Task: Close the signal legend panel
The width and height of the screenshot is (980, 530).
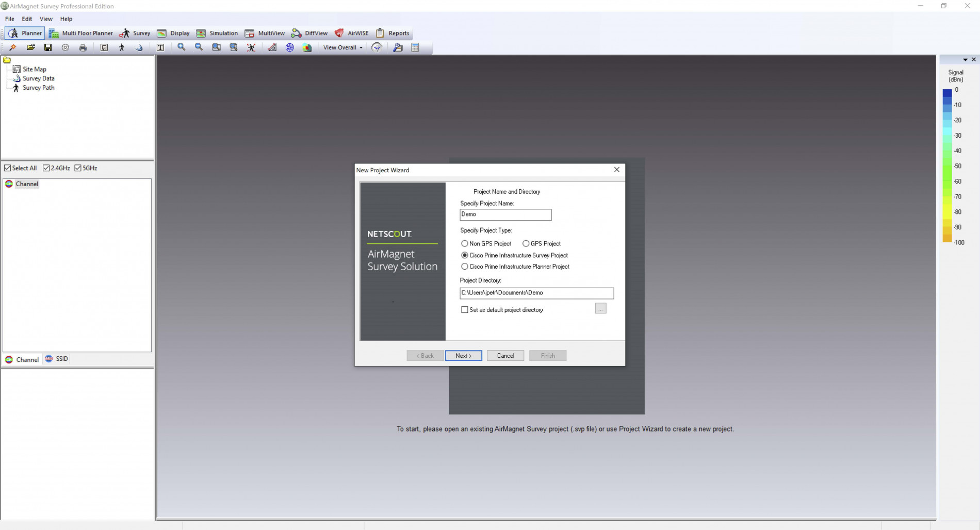Action: (x=974, y=60)
